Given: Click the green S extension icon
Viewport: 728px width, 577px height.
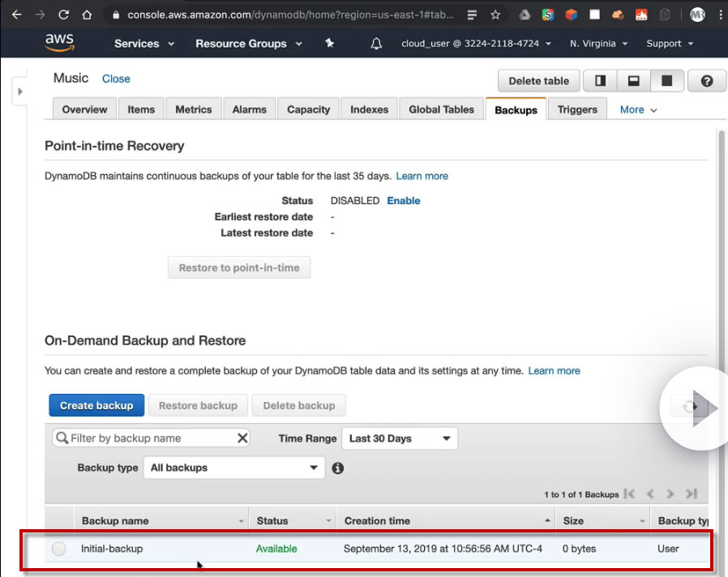Looking at the screenshot, I should (x=548, y=15).
